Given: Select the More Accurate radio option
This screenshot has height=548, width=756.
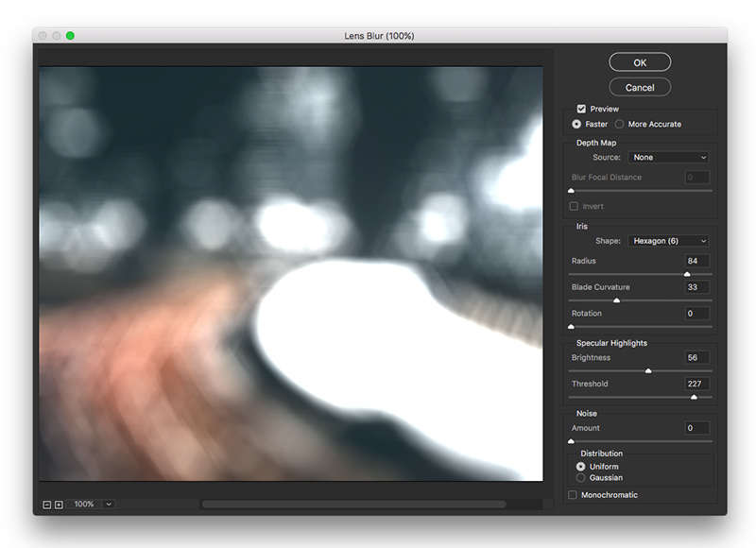Looking at the screenshot, I should click(620, 124).
